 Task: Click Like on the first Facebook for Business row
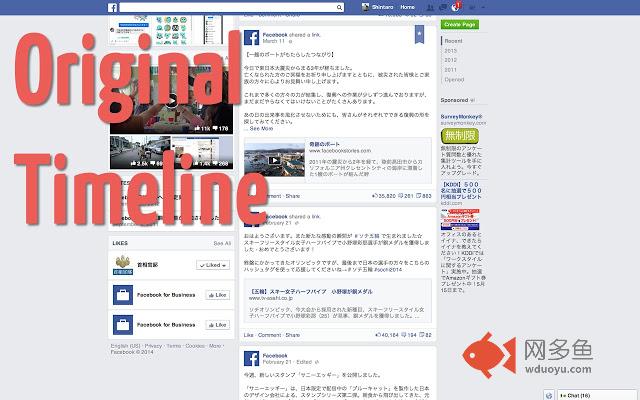218,295
